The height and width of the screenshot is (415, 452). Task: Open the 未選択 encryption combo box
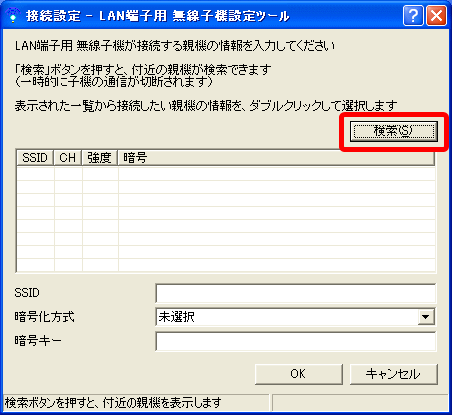(295, 317)
